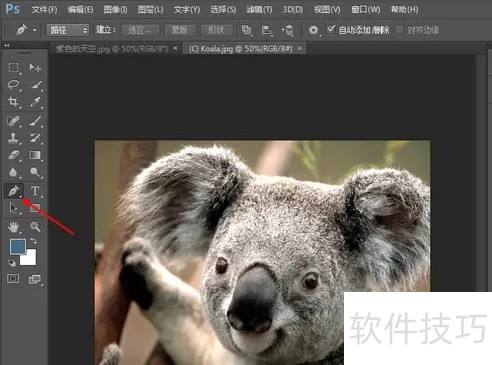This screenshot has width=492, height=365.
Task: Select the Brush tool
Action: click(35, 121)
